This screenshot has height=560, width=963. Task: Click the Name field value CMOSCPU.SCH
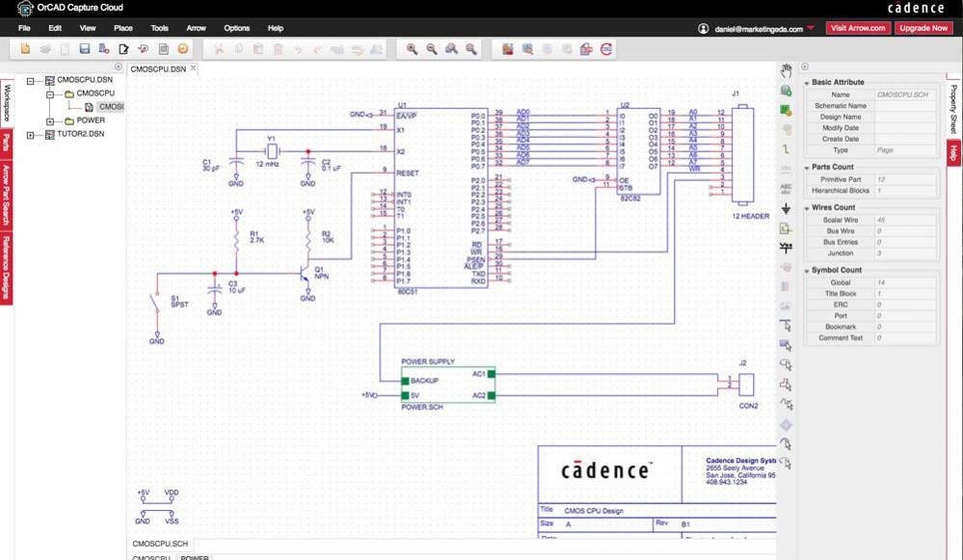click(906, 94)
